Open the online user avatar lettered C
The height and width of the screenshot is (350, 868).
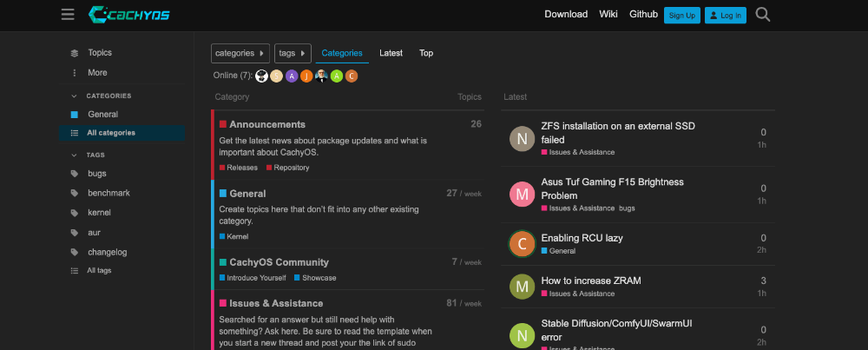(352, 76)
